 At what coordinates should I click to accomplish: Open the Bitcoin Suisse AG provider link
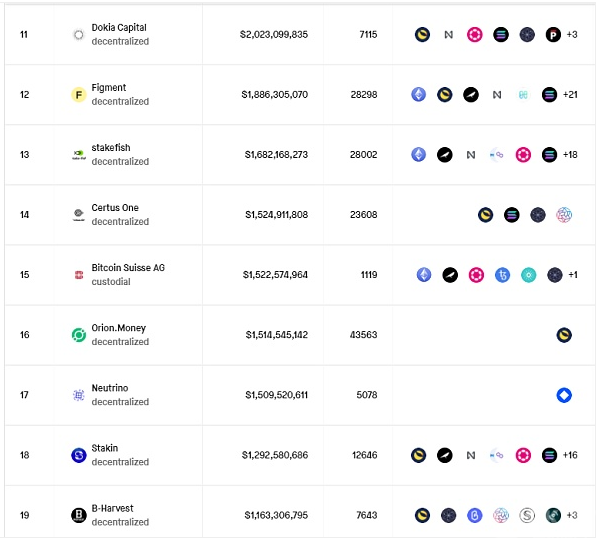(128, 268)
